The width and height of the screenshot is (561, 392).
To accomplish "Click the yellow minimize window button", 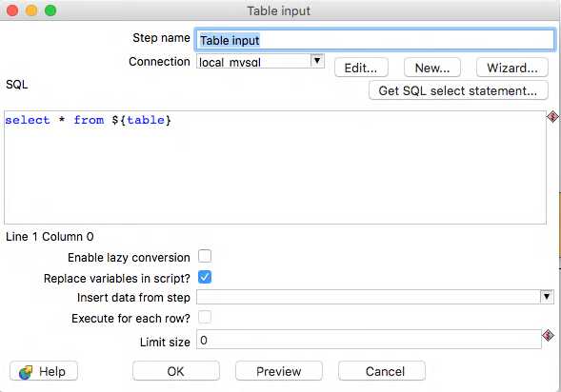I will tap(31, 10).
